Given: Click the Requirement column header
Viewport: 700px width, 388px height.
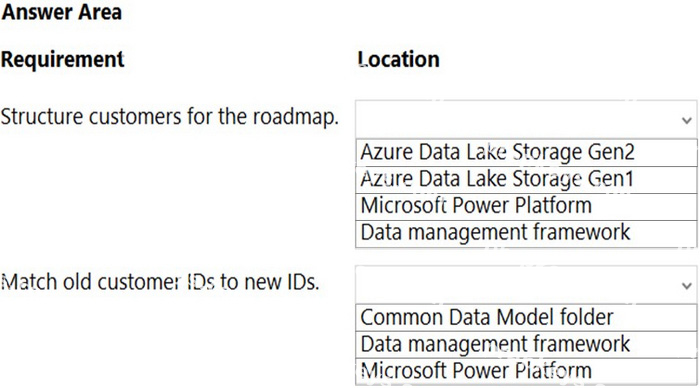Looking at the screenshot, I should click(x=62, y=59).
